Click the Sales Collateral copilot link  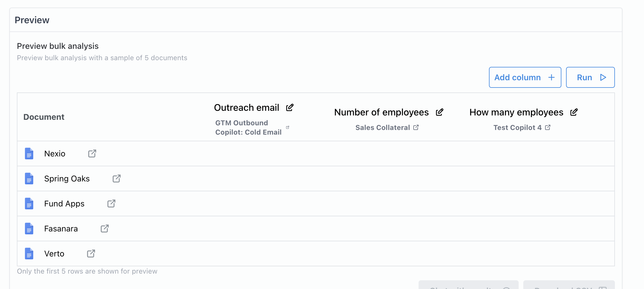click(x=383, y=127)
